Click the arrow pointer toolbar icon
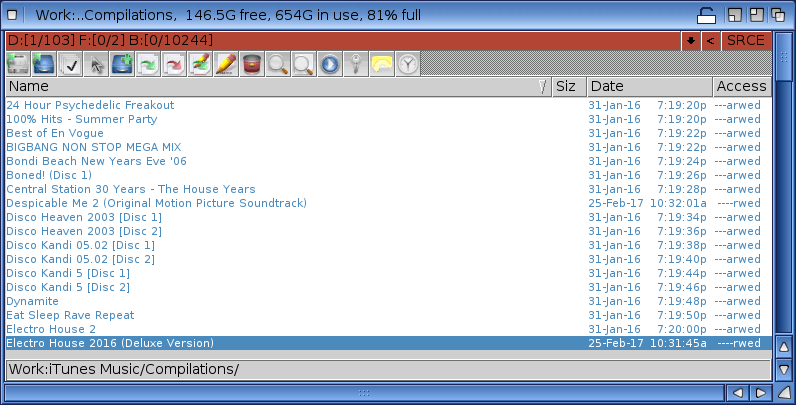This screenshot has height=405, width=796. coord(96,64)
